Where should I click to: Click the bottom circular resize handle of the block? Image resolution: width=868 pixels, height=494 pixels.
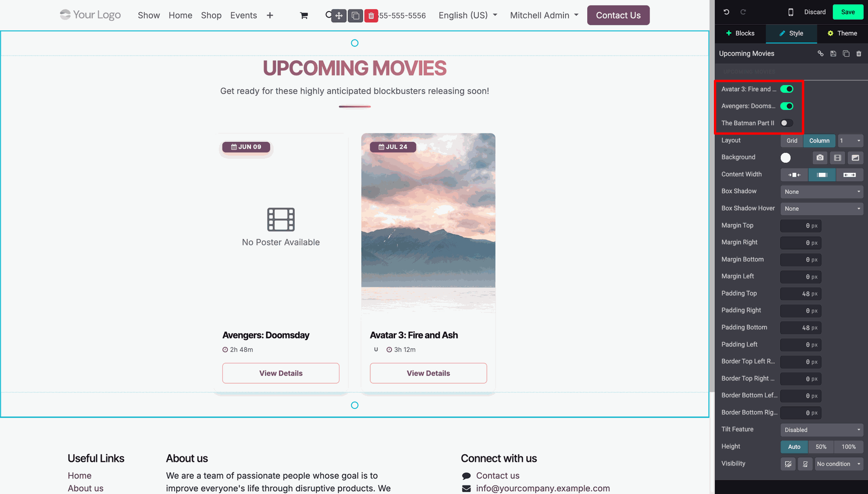point(355,405)
